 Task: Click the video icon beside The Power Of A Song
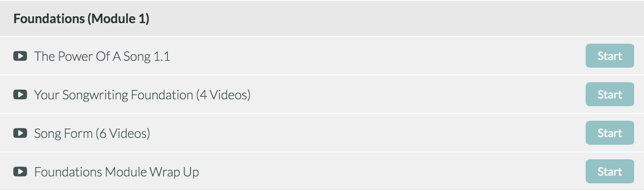tap(20, 56)
